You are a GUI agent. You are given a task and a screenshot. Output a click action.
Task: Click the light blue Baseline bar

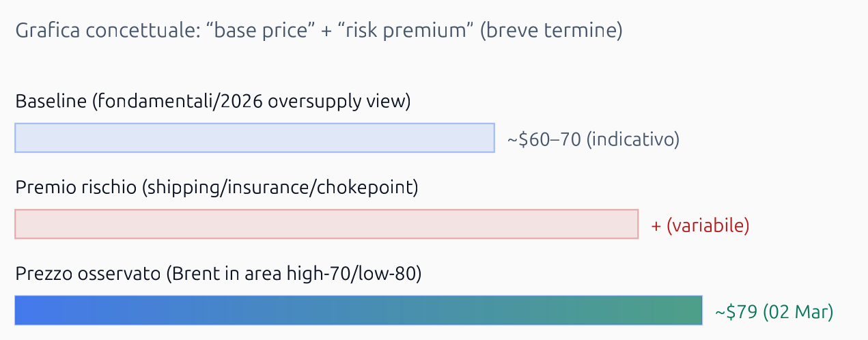[254, 138]
